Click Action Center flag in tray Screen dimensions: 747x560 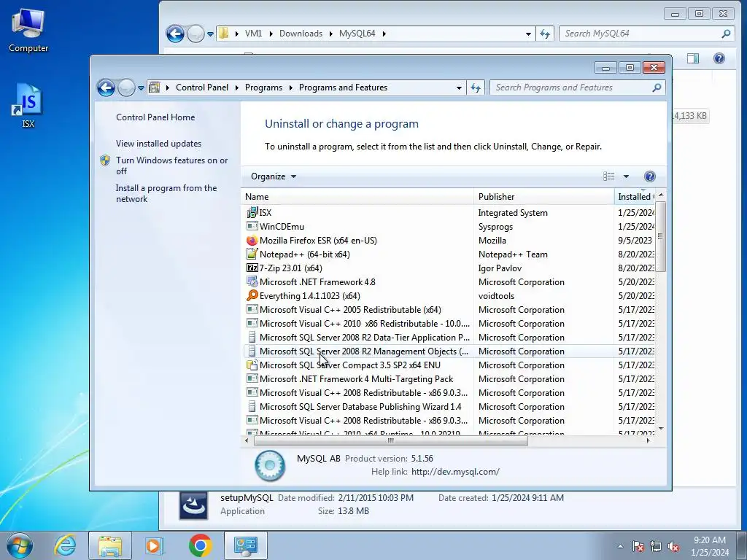click(x=638, y=546)
